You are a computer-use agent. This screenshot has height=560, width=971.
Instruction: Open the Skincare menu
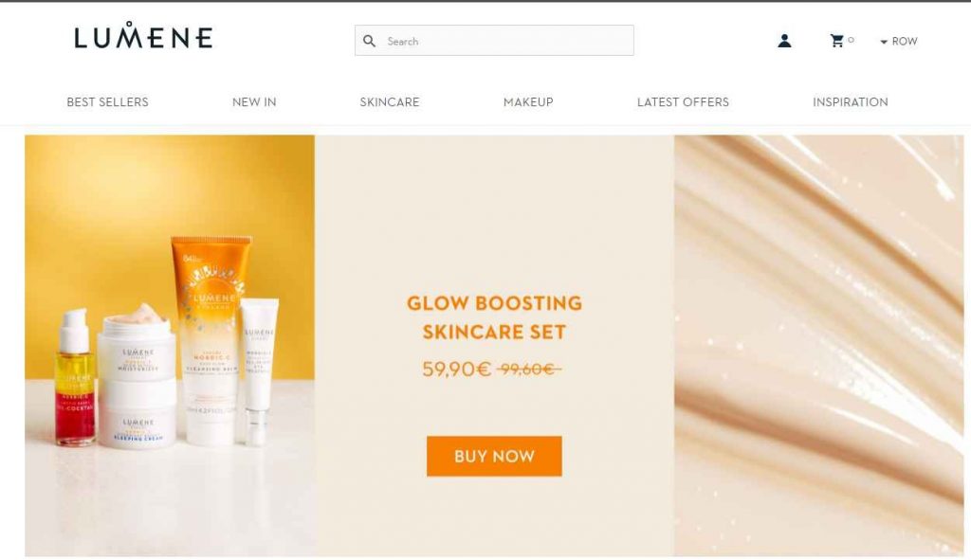[390, 102]
